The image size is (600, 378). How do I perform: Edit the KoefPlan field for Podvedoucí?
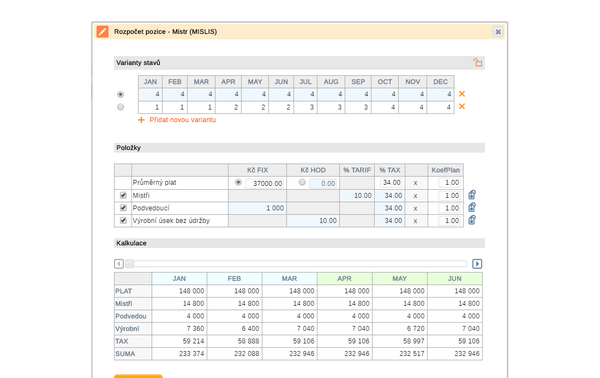coord(449,208)
